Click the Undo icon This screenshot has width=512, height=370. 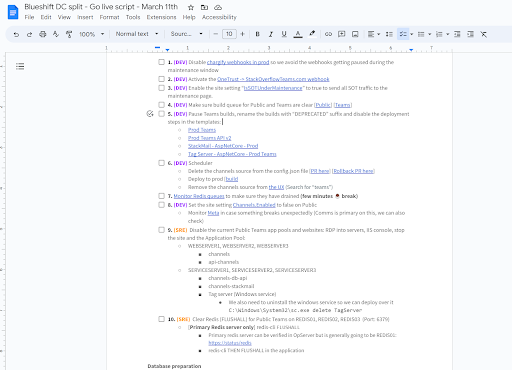pos(16,34)
